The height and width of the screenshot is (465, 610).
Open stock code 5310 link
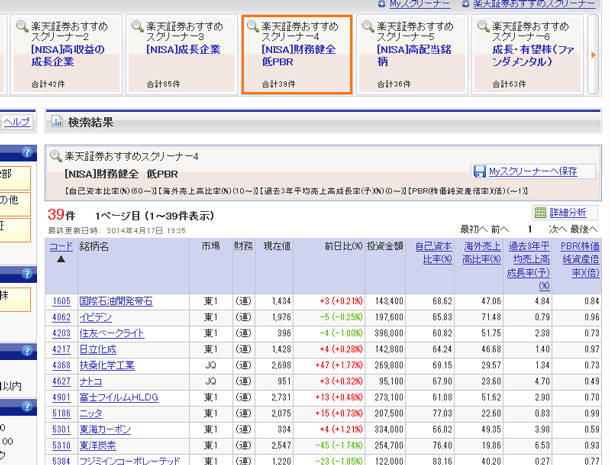61,446
